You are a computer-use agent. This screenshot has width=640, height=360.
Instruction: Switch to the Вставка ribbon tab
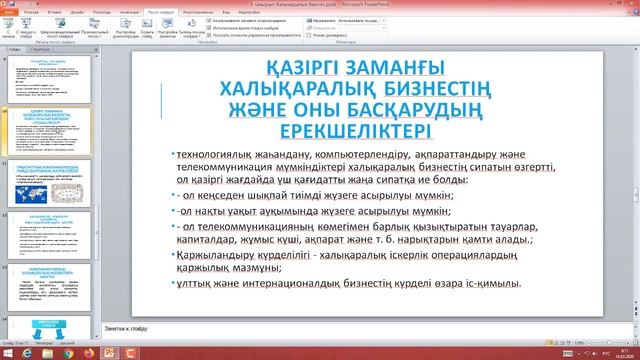point(54,12)
